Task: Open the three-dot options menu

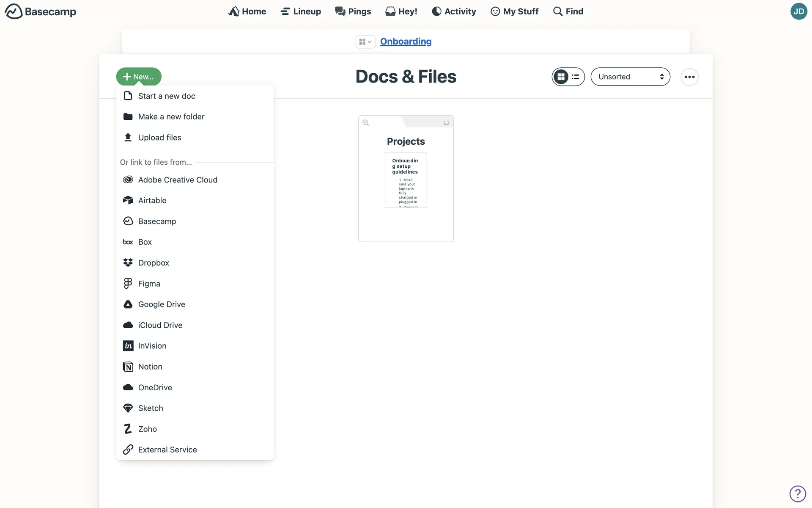Action: [689, 77]
